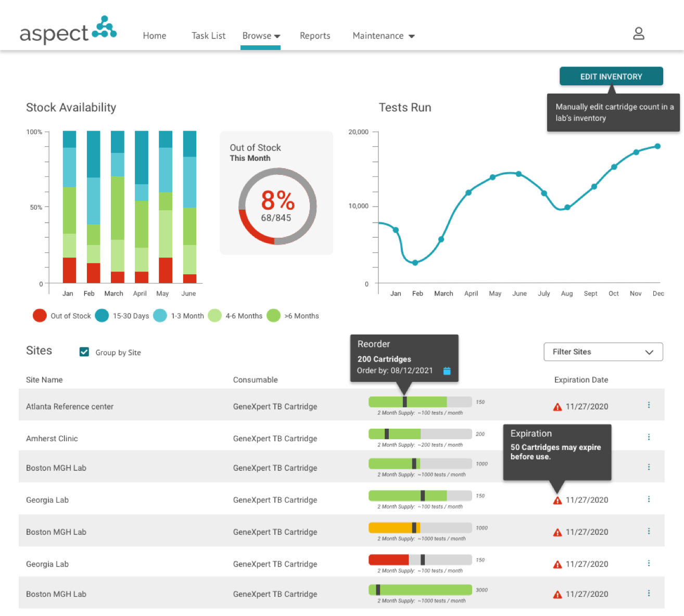Click the 68/845 count in donut
684x616 pixels.
(276, 218)
